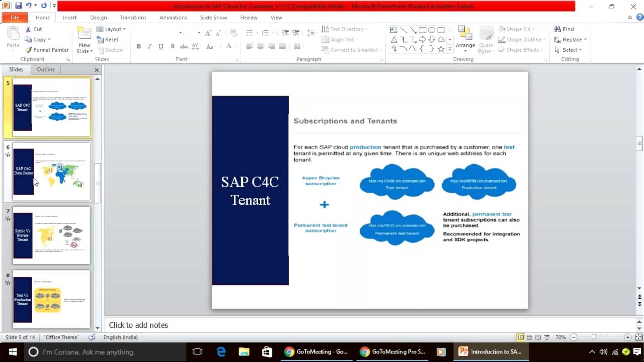The image size is (644, 362).
Task: Zoom out with minus button
Action: tap(573, 337)
